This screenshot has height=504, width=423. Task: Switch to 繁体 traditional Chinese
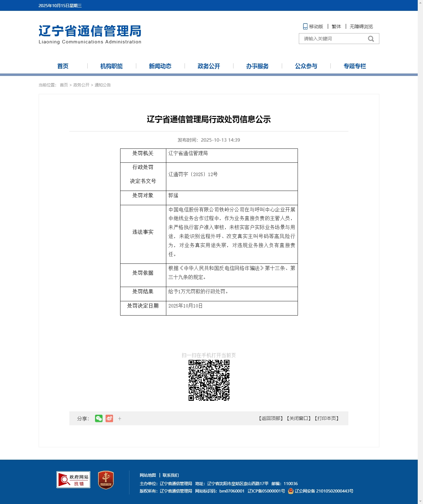tap(336, 27)
